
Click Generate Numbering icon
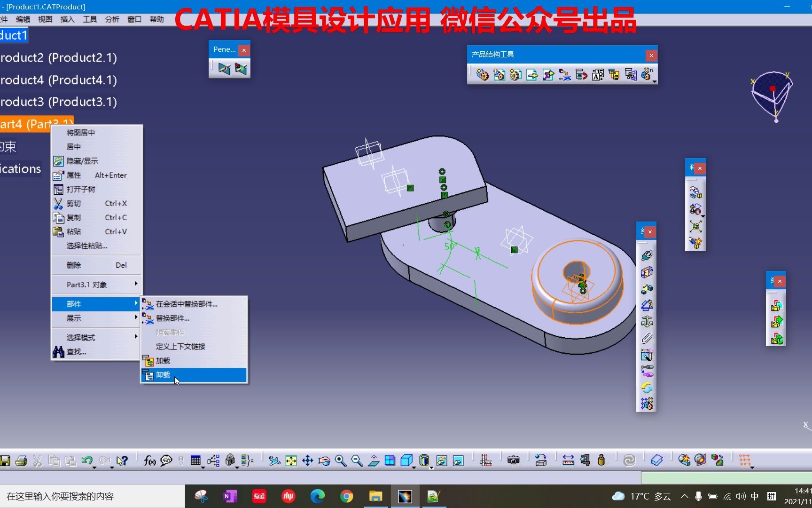pyautogui.click(x=598, y=75)
